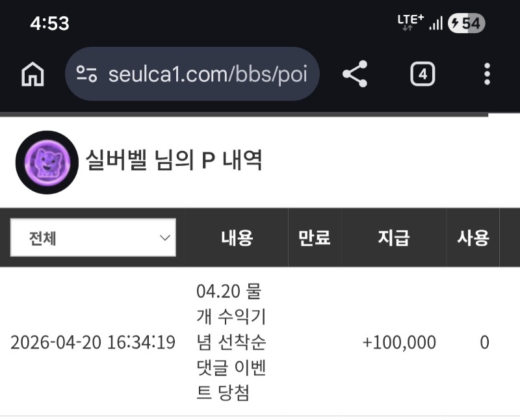The height and width of the screenshot is (420, 520).
Task: Tap the 4:53 status bar clock
Action: 49,24
